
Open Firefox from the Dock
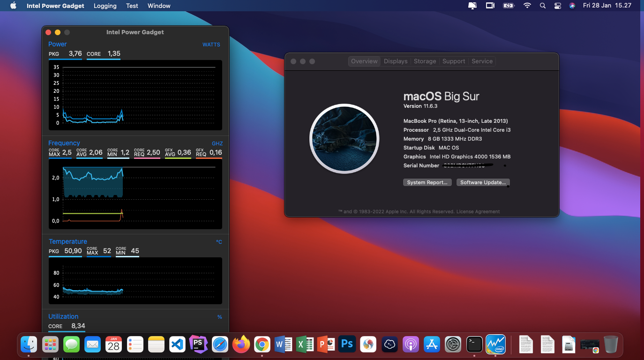click(x=241, y=344)
